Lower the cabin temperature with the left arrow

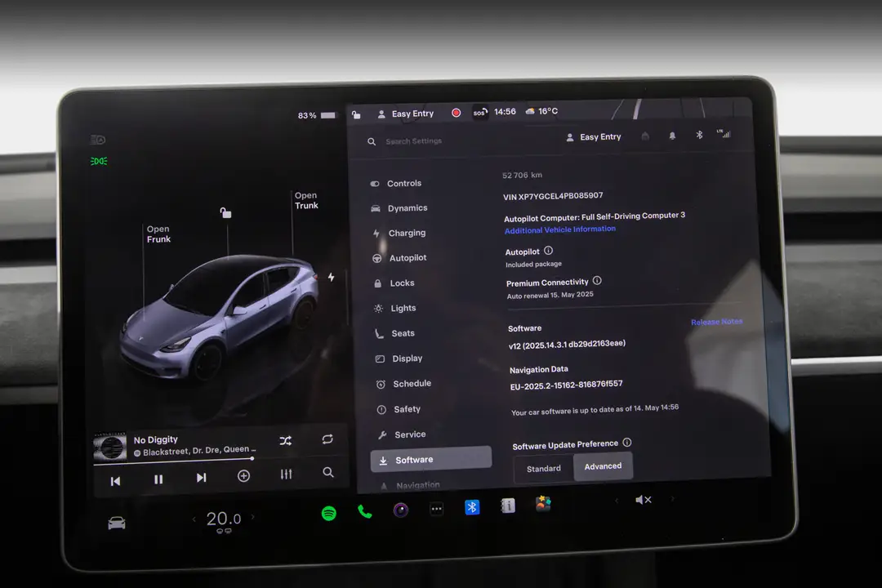(194, 519)
